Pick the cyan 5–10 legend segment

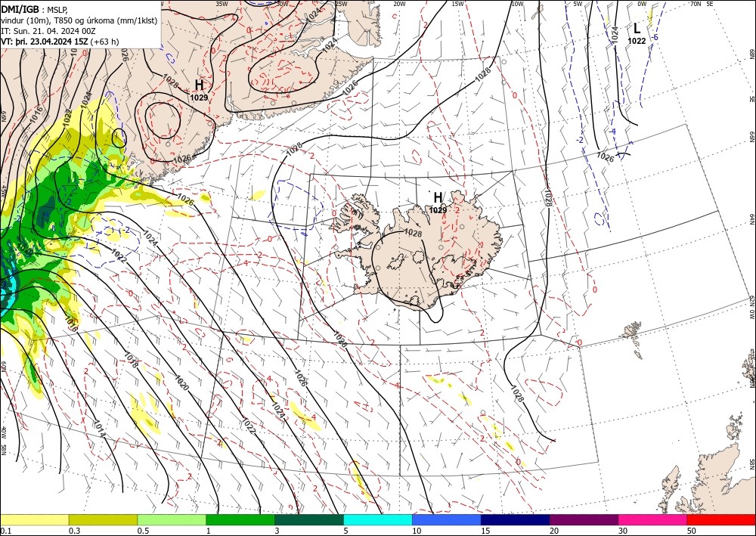(378, 519)
